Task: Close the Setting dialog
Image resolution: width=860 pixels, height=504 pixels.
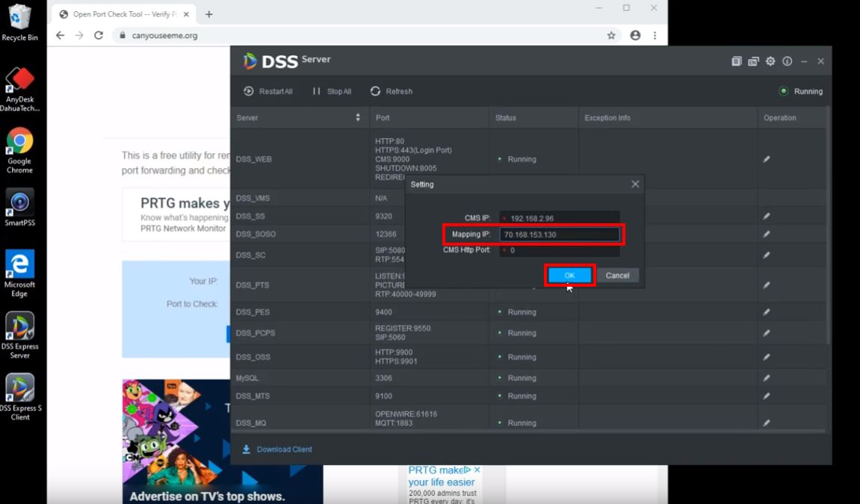Action: tap(635, 184)
